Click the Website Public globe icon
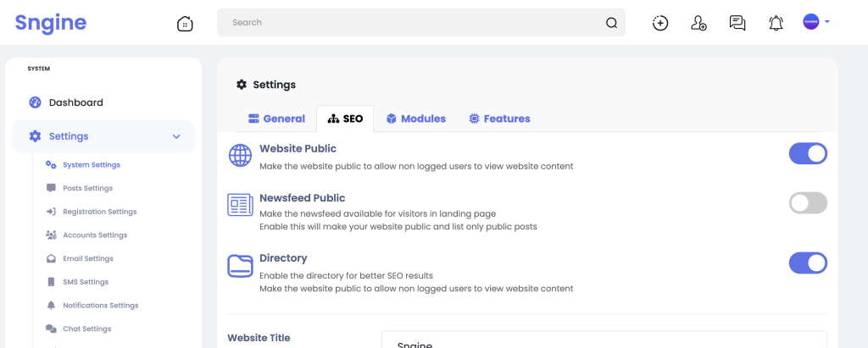 240,155
